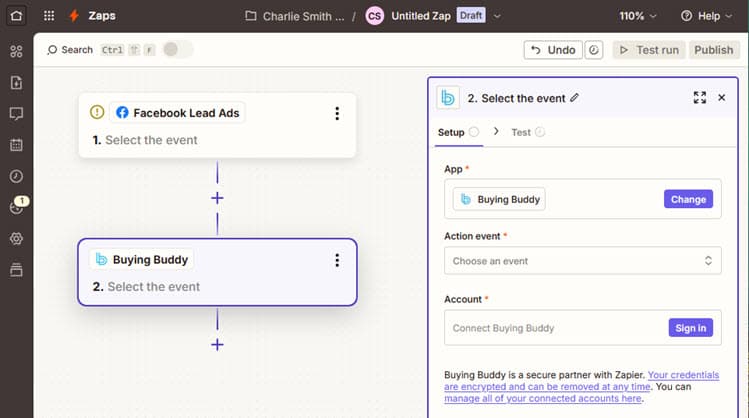Image resolution: width=749 pixels, height=418 pixels.
Task: Click the Zaps lightning bolt icon
Action: (74, 16)
